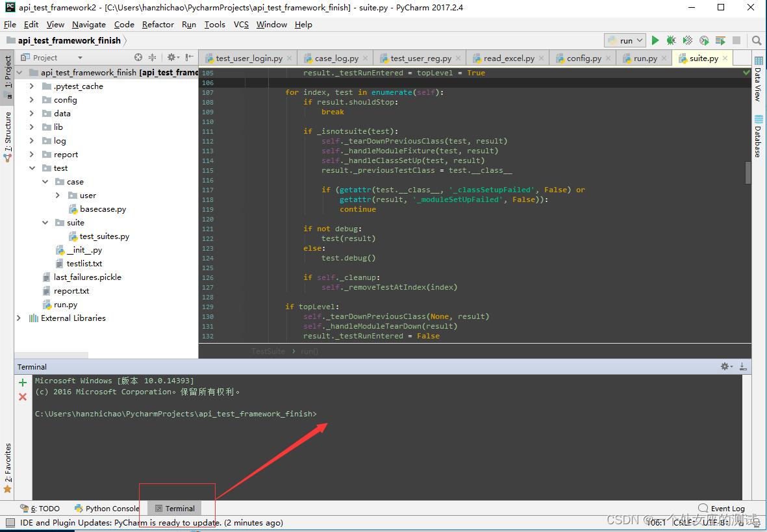Select basecase.py in project tree
Viewport: 767px width, 532px height.
(x=103, y=209)
